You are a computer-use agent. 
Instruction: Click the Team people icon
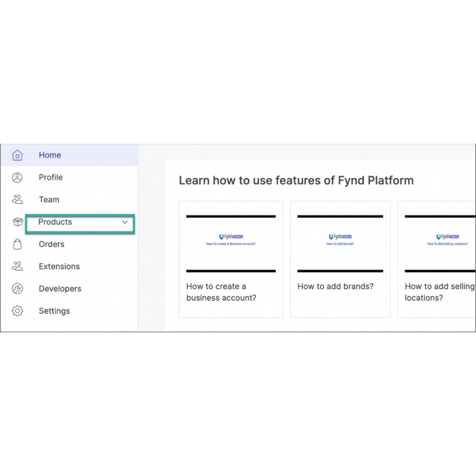click(17, 200)
